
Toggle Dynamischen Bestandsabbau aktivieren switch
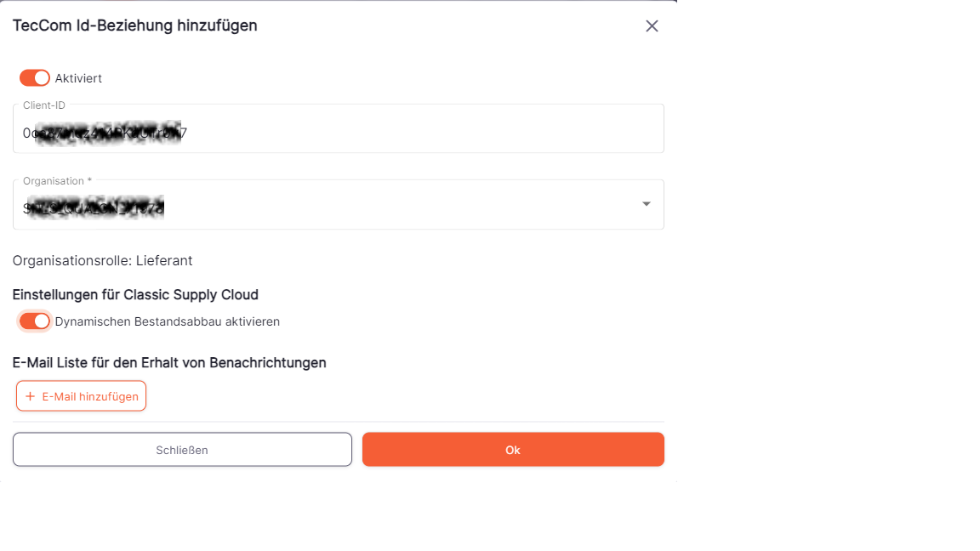pos(34,321)
